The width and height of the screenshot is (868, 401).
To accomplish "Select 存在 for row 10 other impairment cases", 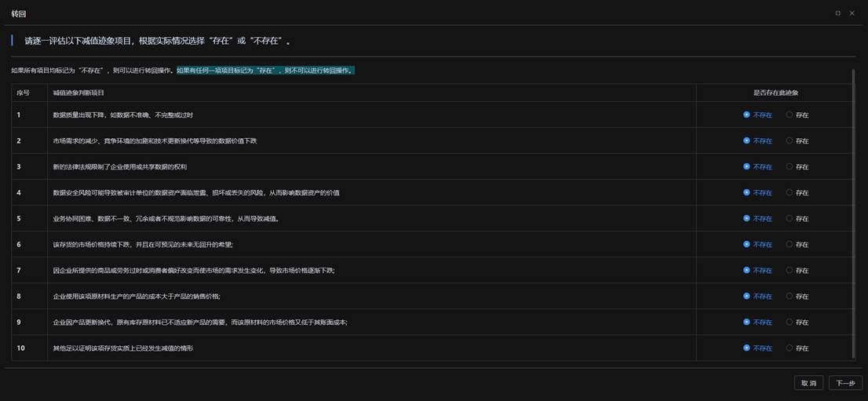I will pos(790,348).
